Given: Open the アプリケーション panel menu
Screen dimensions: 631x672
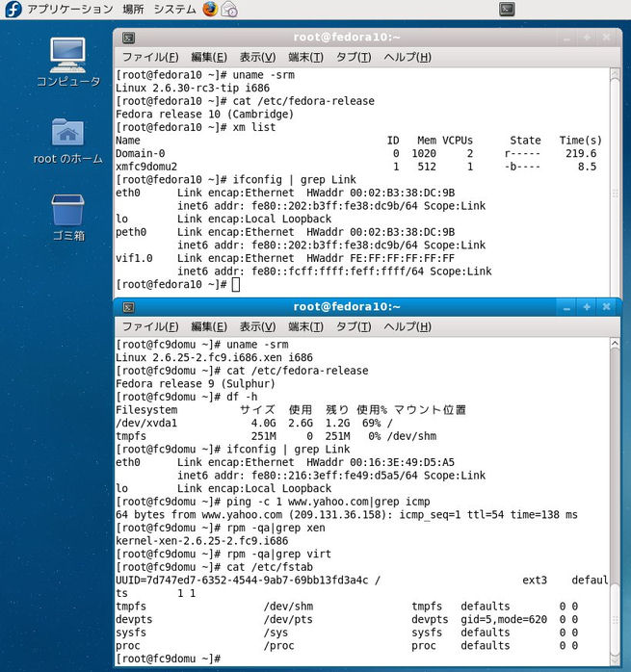Looking at the screenshot, I should [70, 9].
